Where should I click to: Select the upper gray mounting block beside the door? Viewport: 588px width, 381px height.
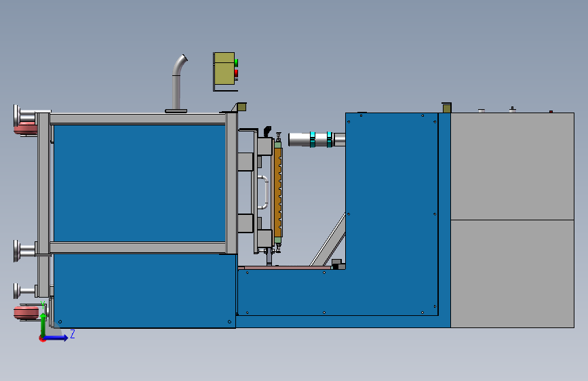(x=246, y=161)
